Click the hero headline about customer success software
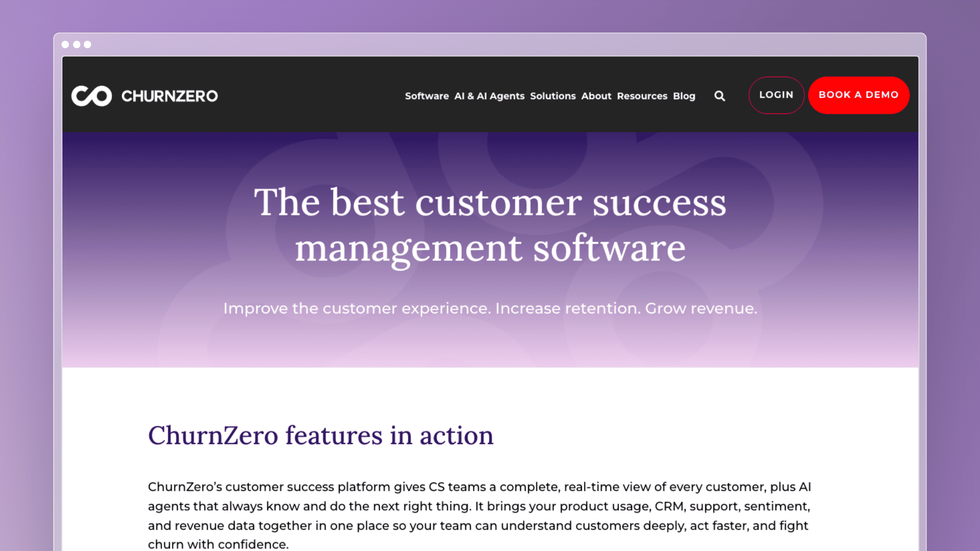This screenshot has height=551, width=980. [x=490, y=225]
